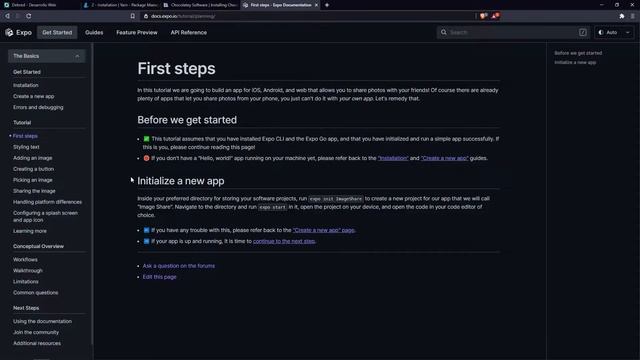Select Sharing the image in the sidebar
This screenshot has height=360, width=640.
point(34,191)
